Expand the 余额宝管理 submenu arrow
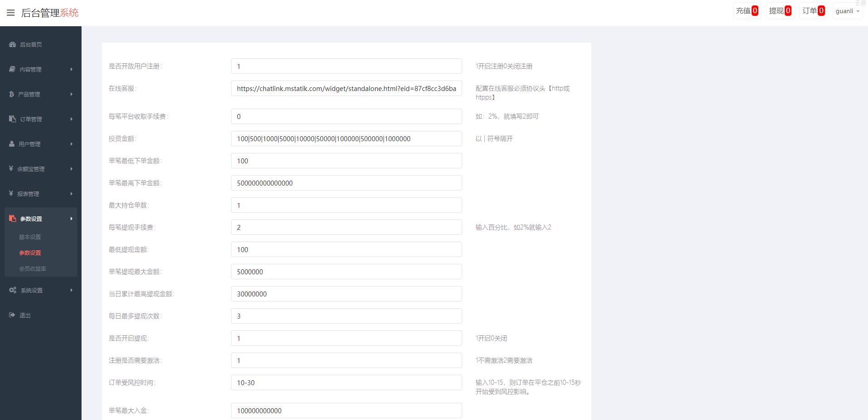This screenshot has width=868, height=420. coord(71,169)
